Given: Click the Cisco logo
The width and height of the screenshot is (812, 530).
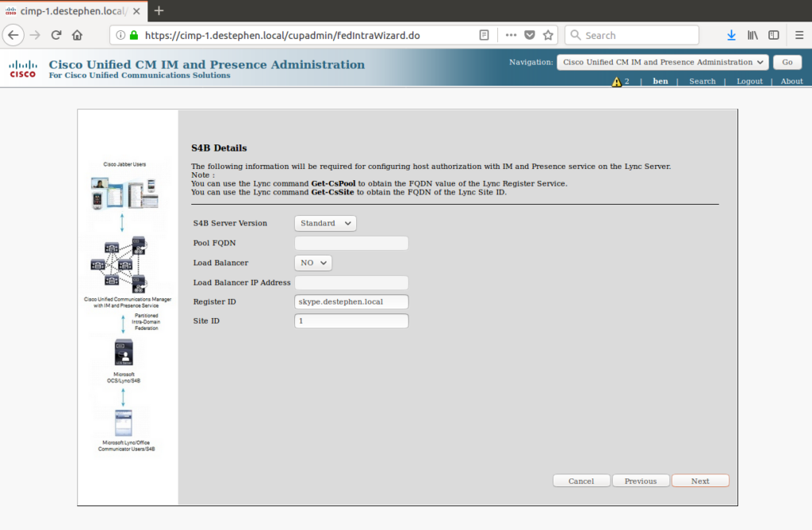Looking at the screenshot, I should 23,69.
